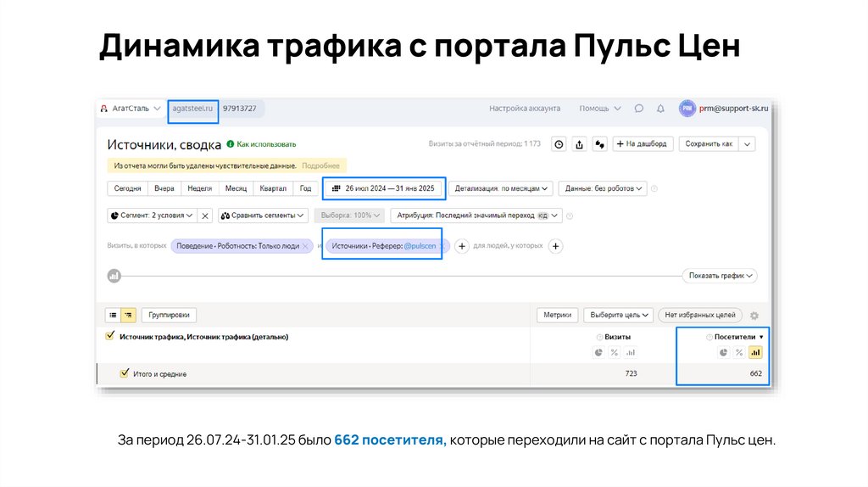Click the agatsteel.ru site name

(192, 109)
